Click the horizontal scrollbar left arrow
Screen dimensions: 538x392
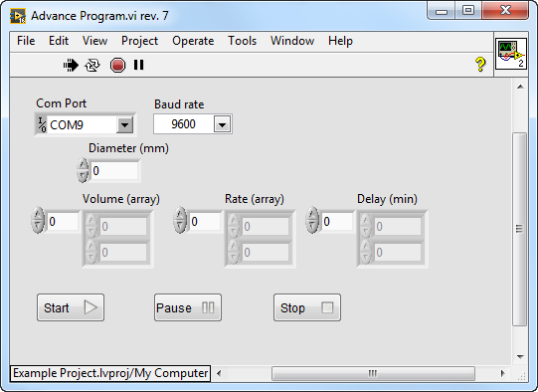[219, 373]
